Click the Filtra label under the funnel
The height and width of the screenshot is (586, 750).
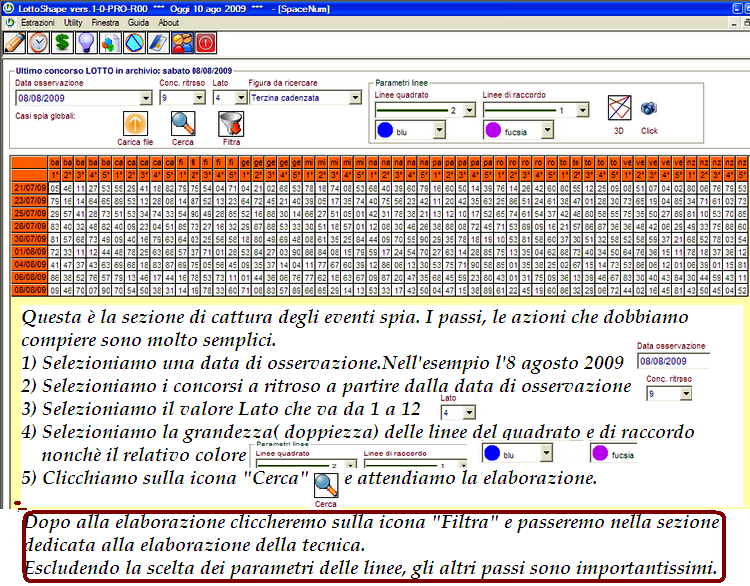232,142
